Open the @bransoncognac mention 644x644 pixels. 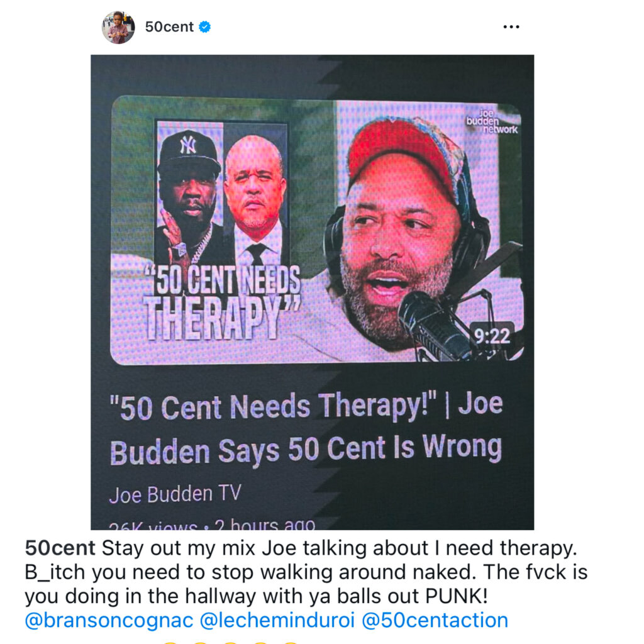[109, 620]
